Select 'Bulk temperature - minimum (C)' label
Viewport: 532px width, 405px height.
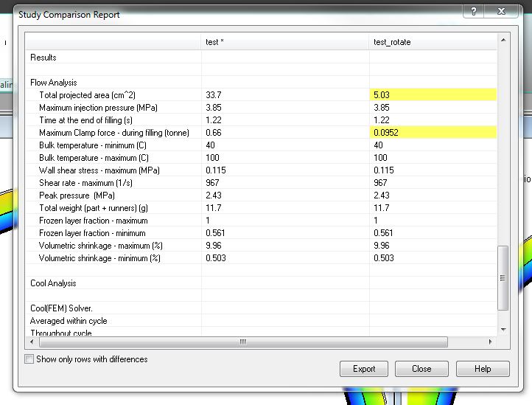93,145
